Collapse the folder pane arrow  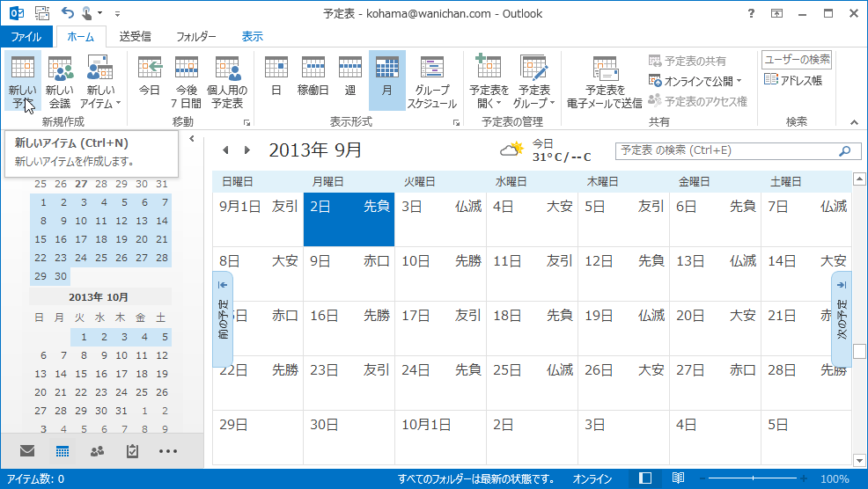point(192,139)
